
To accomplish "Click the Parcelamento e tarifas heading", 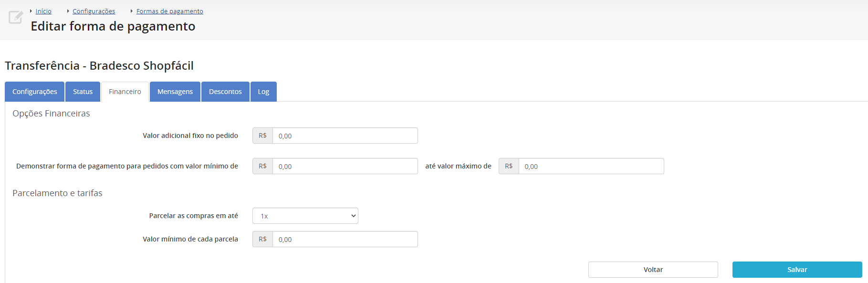I will tap(57, 193).
